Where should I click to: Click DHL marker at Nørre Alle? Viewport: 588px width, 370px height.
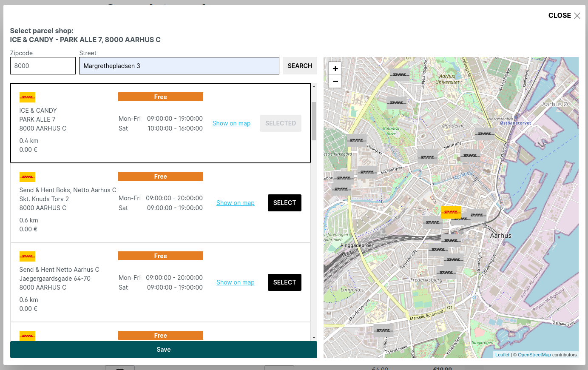pos(470,156)
